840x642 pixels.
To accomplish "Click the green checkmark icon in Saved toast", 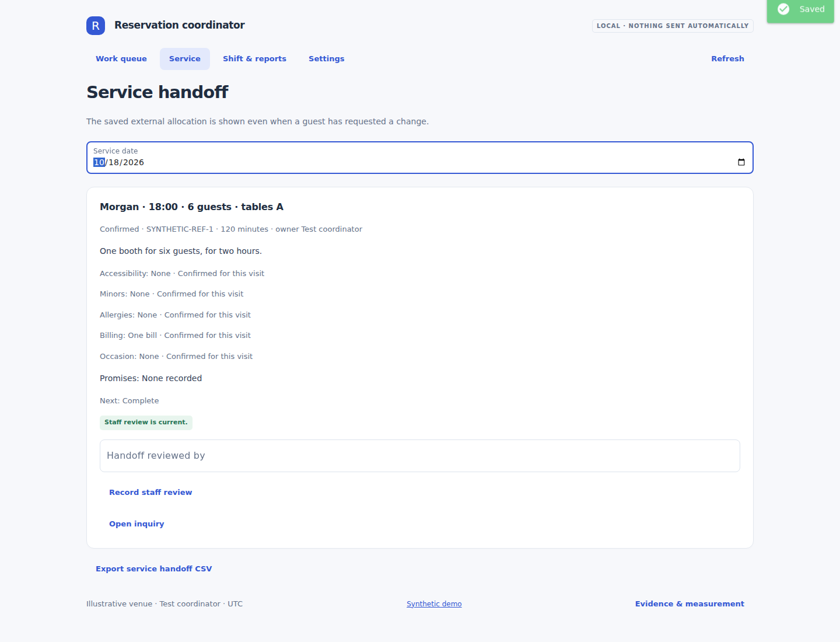I will tap(783, 9).
